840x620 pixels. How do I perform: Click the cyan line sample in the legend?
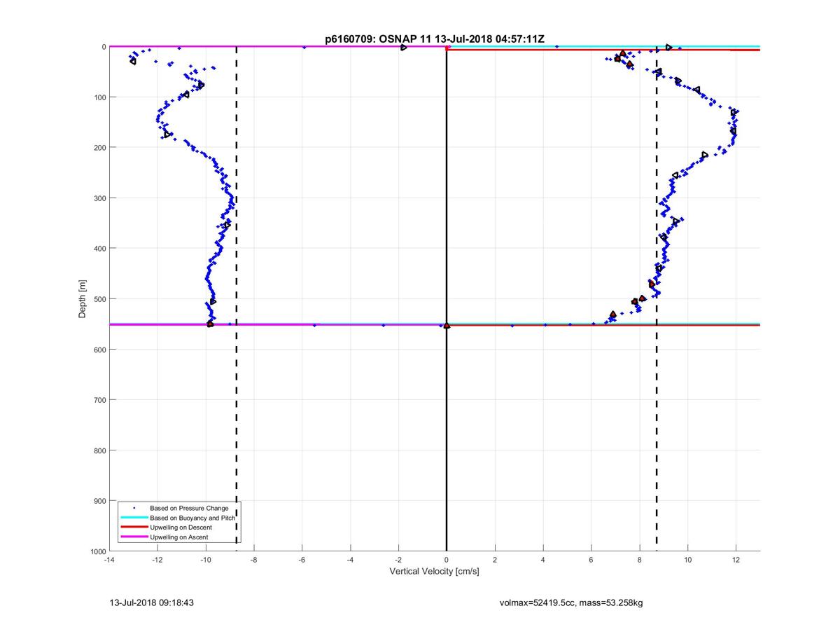pos(134,518)
